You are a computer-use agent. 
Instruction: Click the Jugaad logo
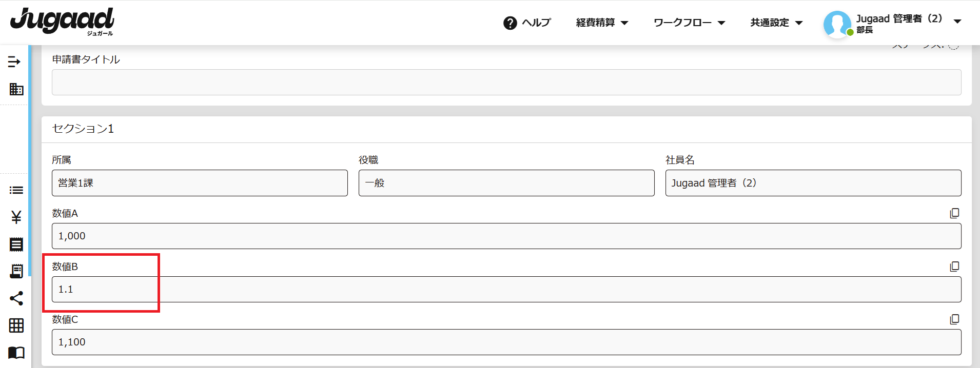click(62, 22)
